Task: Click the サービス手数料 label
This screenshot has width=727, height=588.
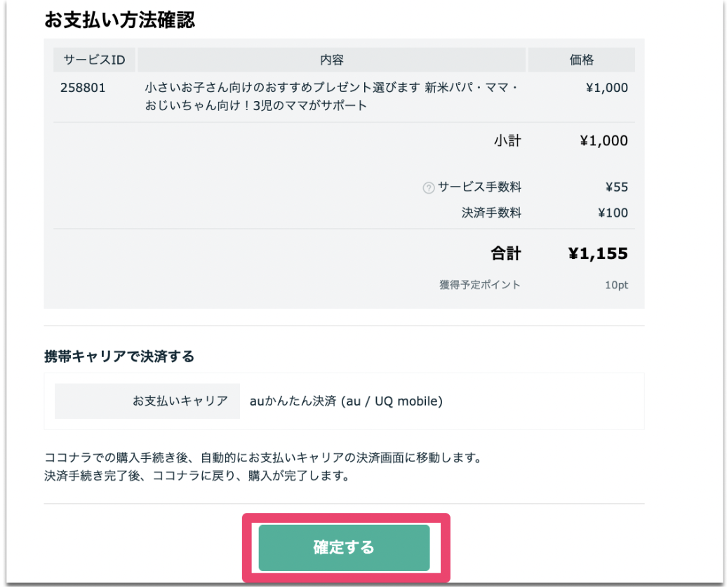Action: click(x=479, y=187)
